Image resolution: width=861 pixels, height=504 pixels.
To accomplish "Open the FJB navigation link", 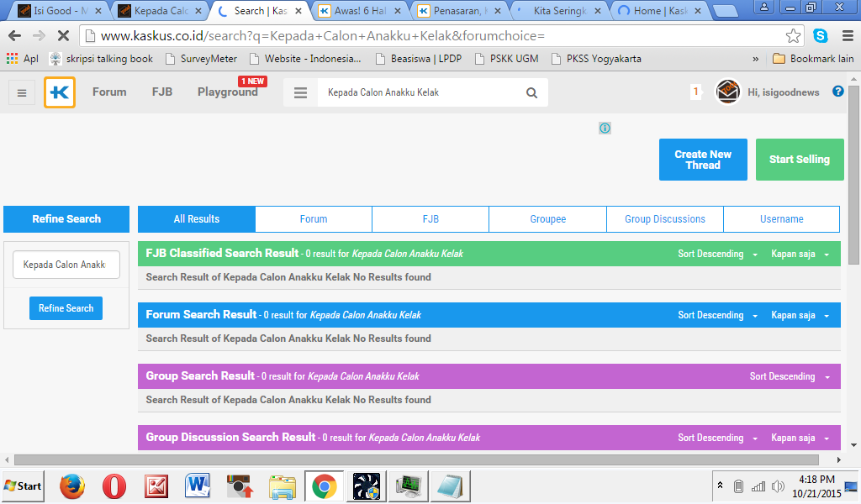I will [162, 92].
